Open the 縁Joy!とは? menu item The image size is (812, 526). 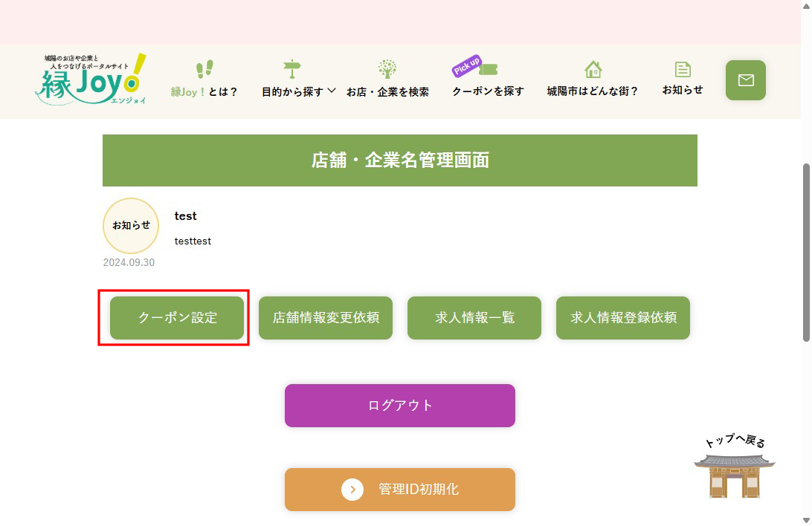click(205, 91)
